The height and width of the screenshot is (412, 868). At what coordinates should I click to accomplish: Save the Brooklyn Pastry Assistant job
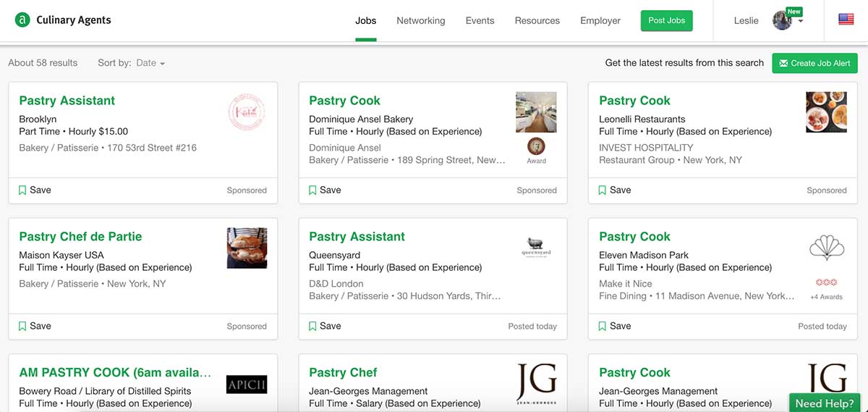tap(35, 190)
